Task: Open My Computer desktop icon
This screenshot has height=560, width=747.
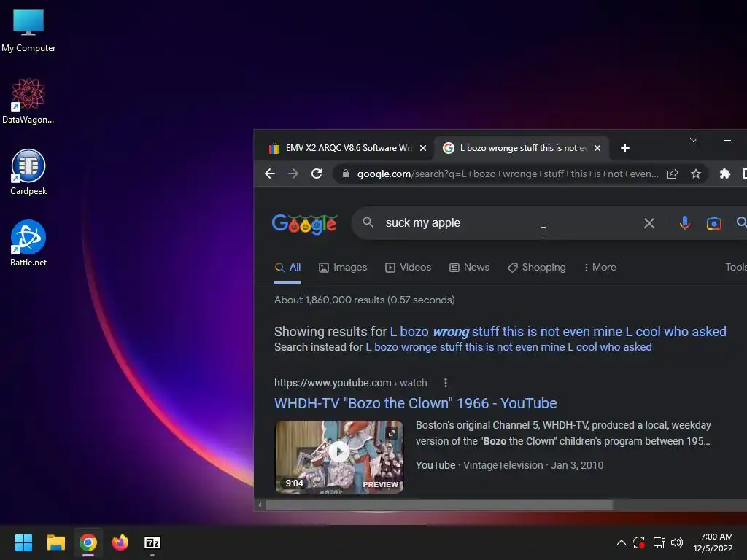Action: point(28,30)
